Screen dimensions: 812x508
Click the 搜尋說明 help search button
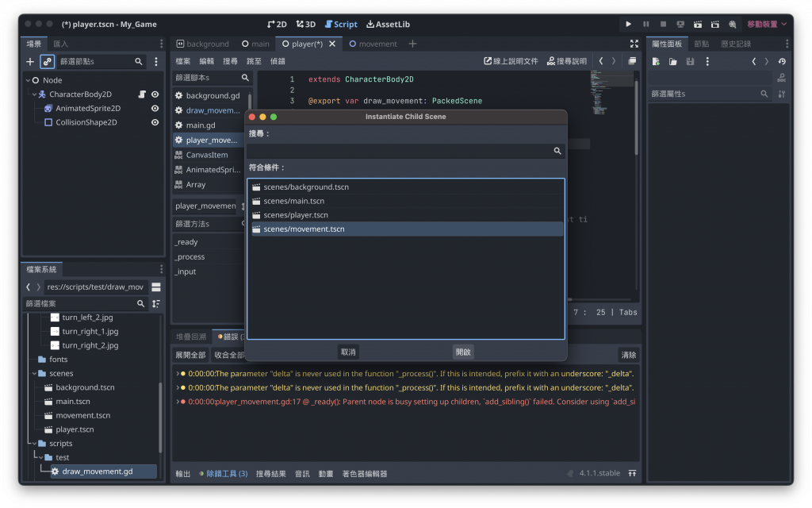pyautogui.click(x=566, y=61)
